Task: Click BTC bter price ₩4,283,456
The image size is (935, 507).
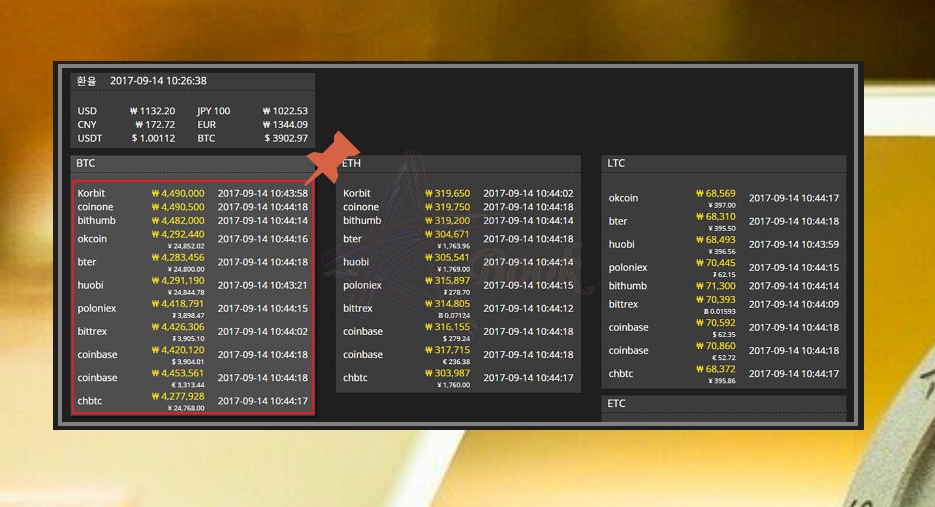Action: coord(178,258)
